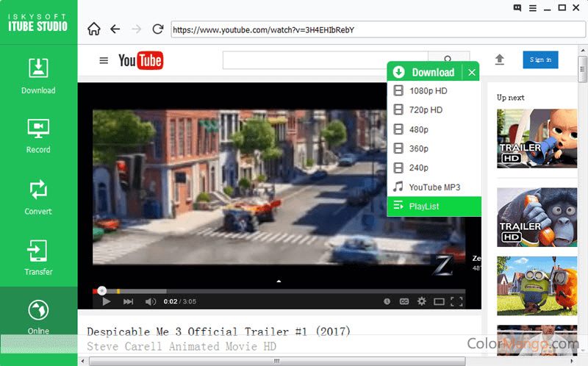
Task: Toggle theater mode on the player
Action: coord(439,301)
